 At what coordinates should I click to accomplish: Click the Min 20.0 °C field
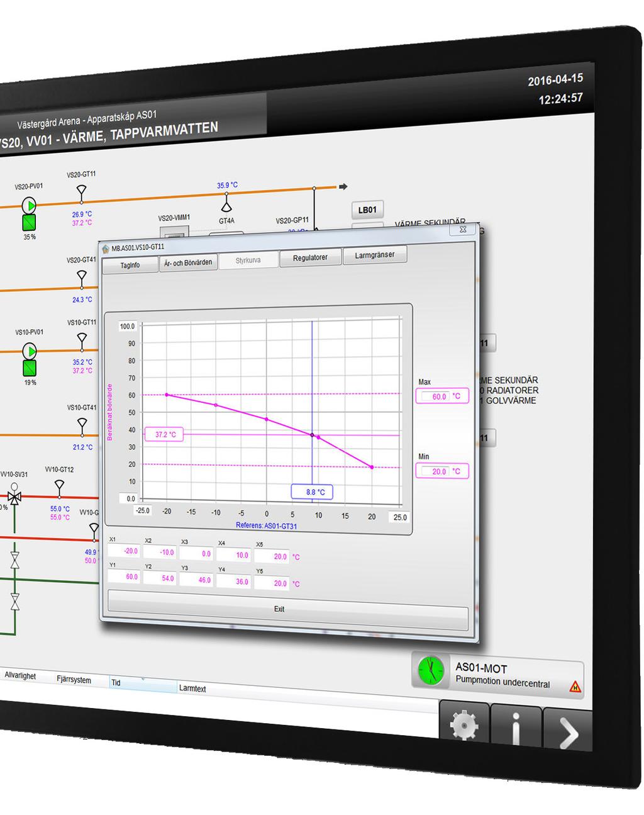click(x=442, y=471)
